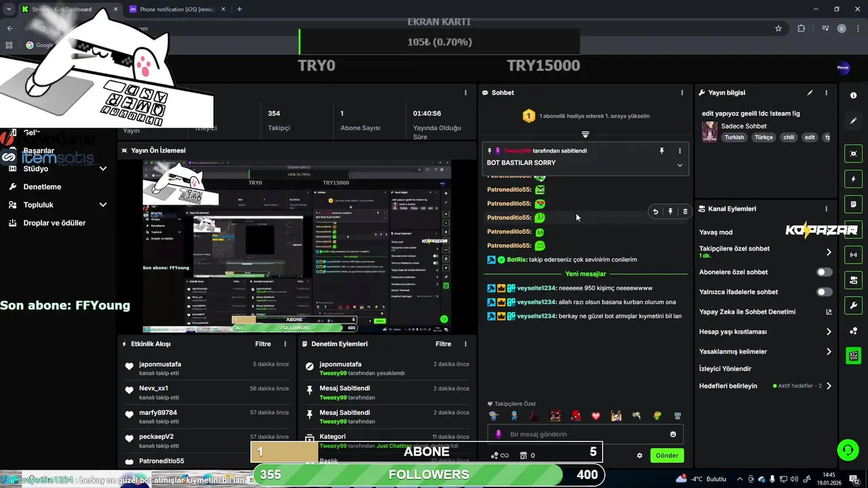Click the pin icon in message hover toolbar
This screenshot has width=868, height=488.
point(670,211)
